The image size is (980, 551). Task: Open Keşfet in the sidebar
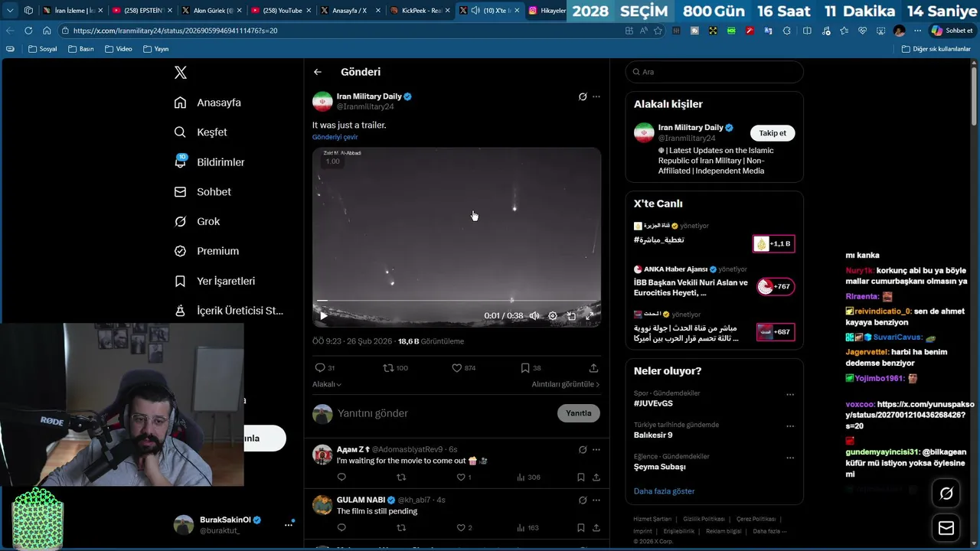201,132
